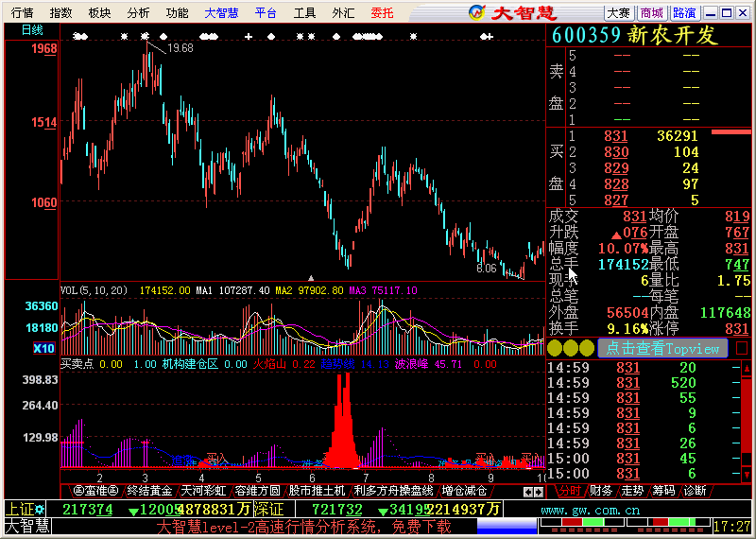Screen dimensions: 756x539
Task: Toggle the red square box beside Topview
Action: [742, 348]
